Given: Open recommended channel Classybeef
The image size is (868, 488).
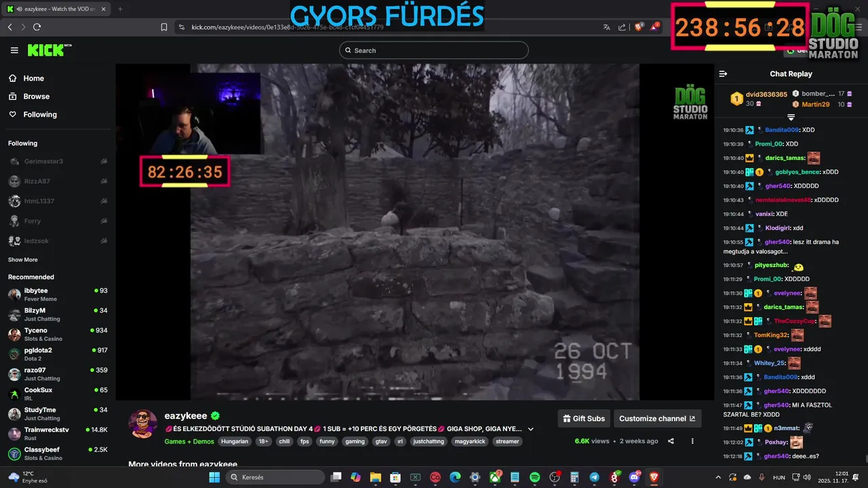Looking at the screenshot, I should coord(58,453).
